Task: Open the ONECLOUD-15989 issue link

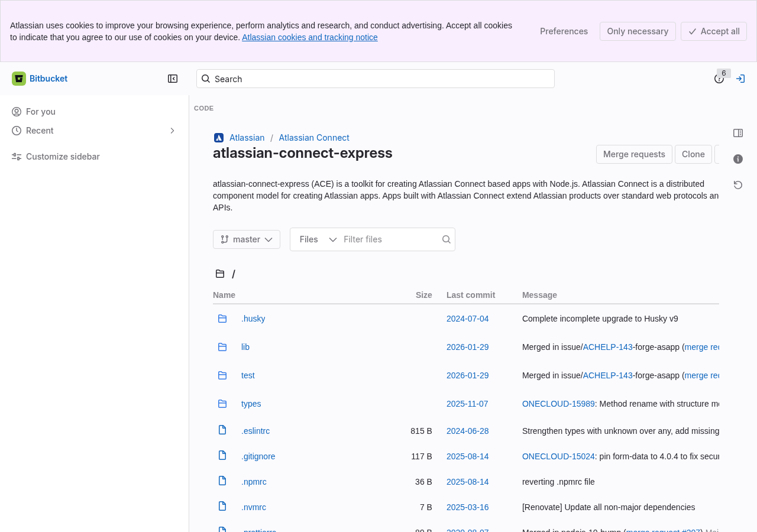Action: (x=558, y=404)
